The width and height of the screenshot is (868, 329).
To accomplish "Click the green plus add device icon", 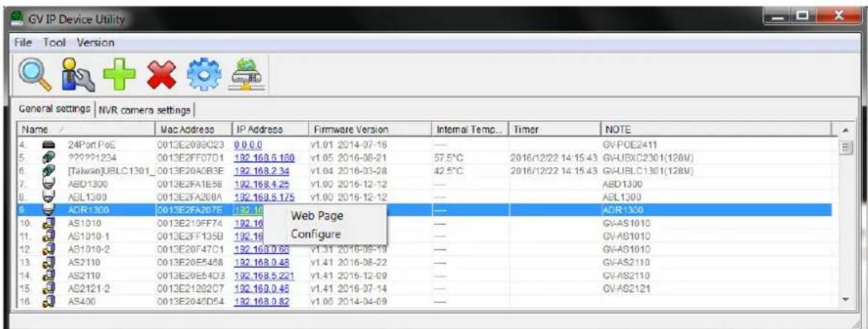I will pos(120,74).
